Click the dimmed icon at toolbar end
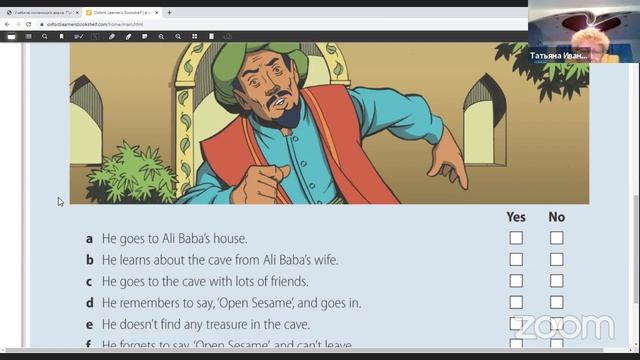The height and width of the screenshot is (360, 640). [x=228, y=37]
